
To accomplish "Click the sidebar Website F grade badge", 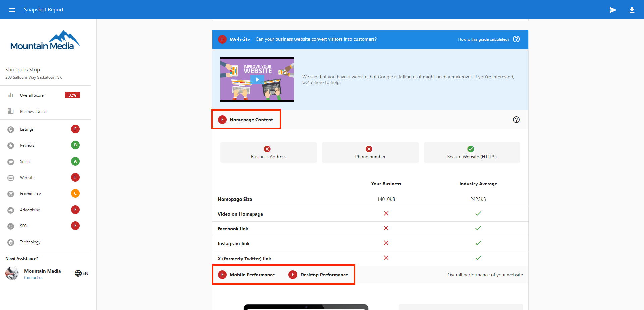I will coord(75,177).
